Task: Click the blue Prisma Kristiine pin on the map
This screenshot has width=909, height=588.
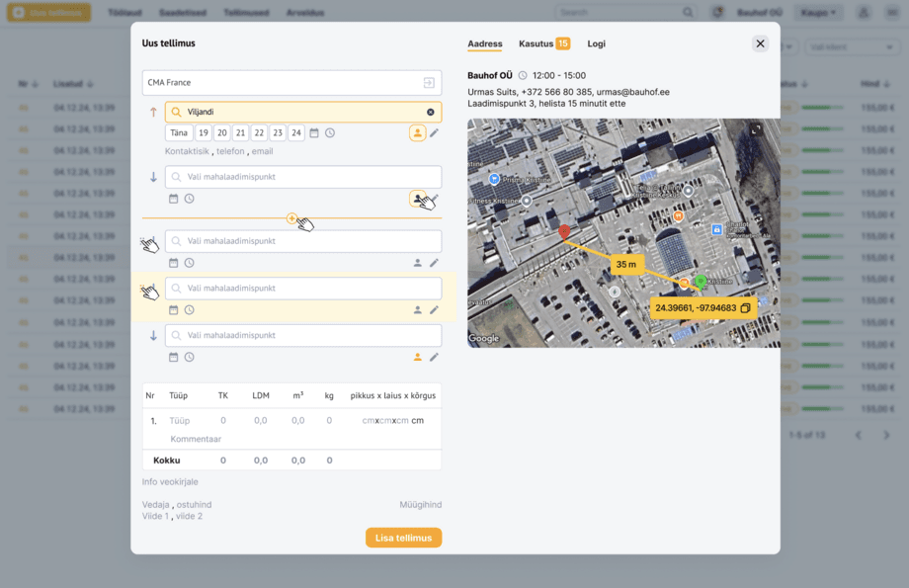Action: click(494, 179)
